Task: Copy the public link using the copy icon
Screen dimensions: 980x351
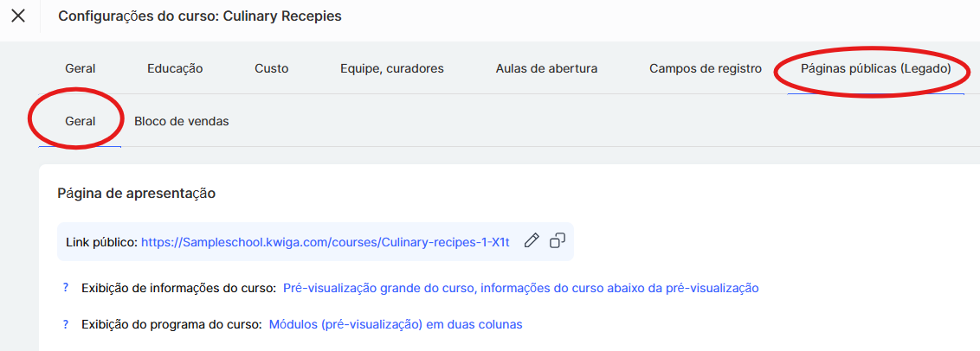Action: click(x=558, y=240)
